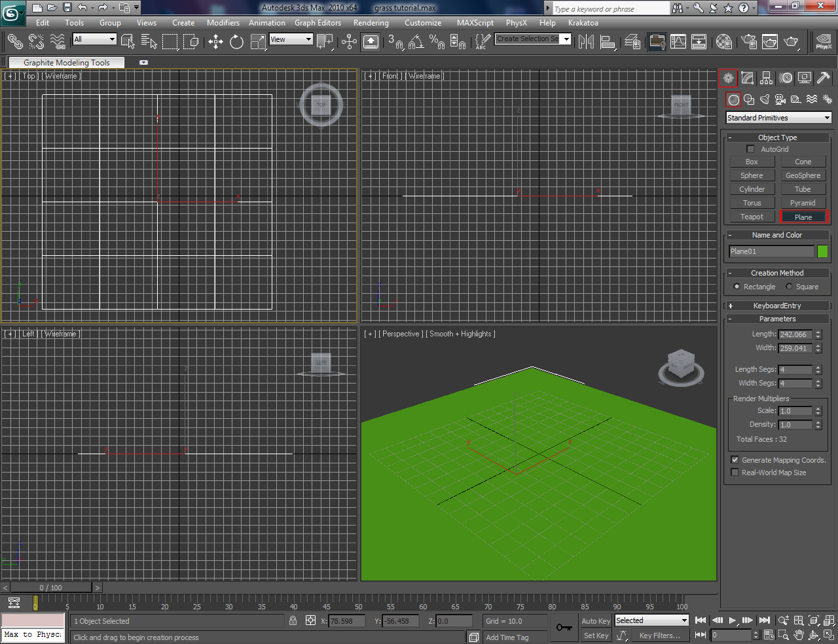Open the Utilities panel hammer icon
The width and height of the screenshot is (838, 644).
coord(822,78)
